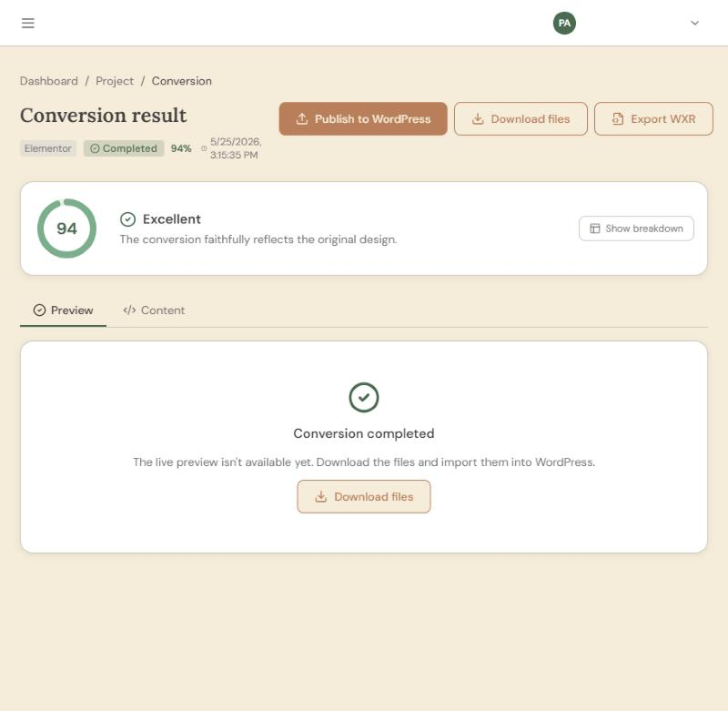Go to the Dashboard breadcrumb

point(49,81)
